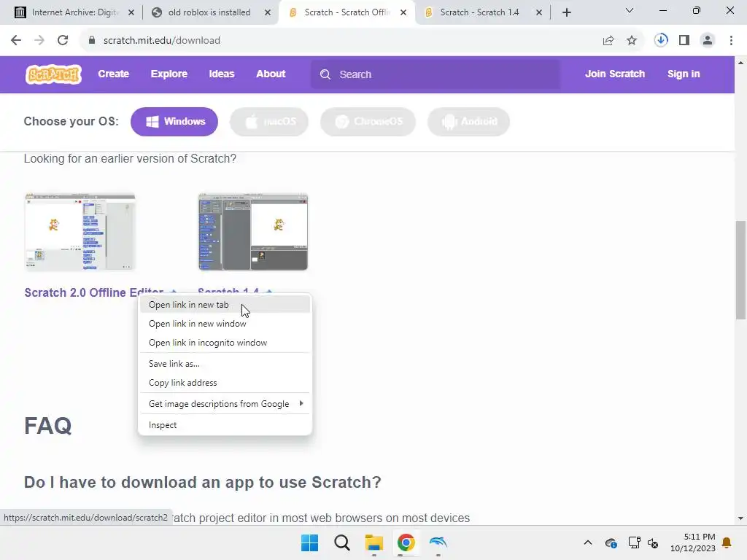Open the notification bell in the tray

pos(727,542)
